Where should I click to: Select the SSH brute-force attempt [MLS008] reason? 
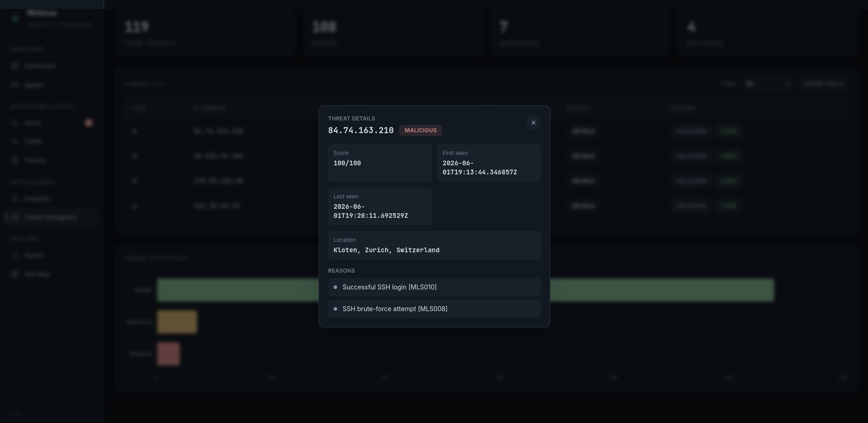(x=434, y=309)
